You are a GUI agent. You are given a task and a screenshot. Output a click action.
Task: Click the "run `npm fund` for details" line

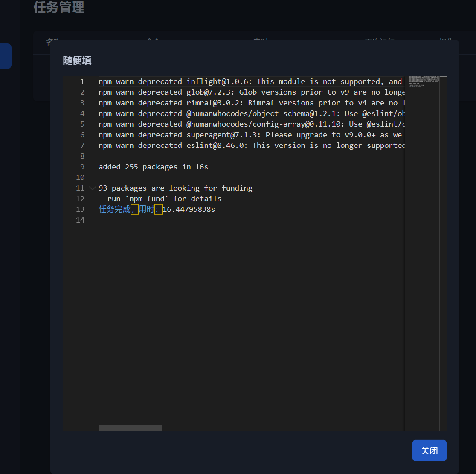(164, 199)
